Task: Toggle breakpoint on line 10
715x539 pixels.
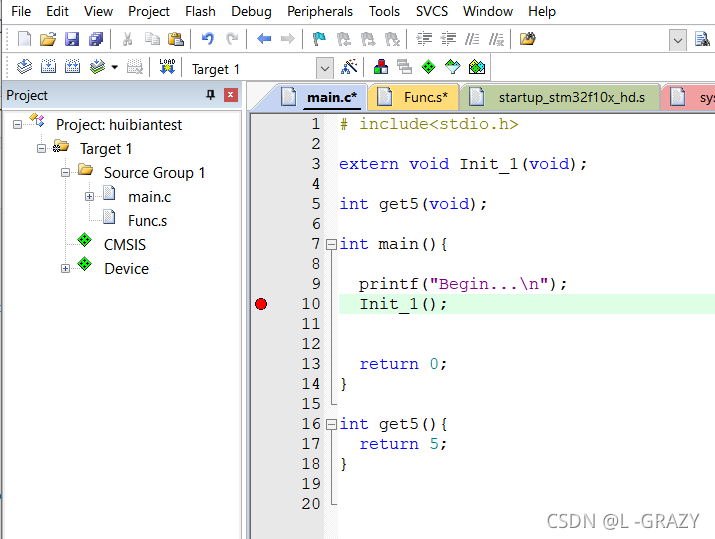Action: (261, 304)
